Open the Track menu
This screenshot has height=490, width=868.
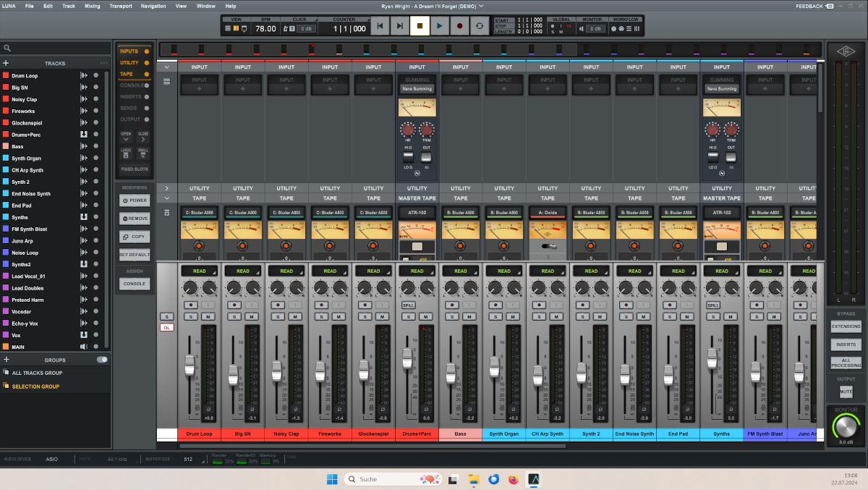point(69,6)
